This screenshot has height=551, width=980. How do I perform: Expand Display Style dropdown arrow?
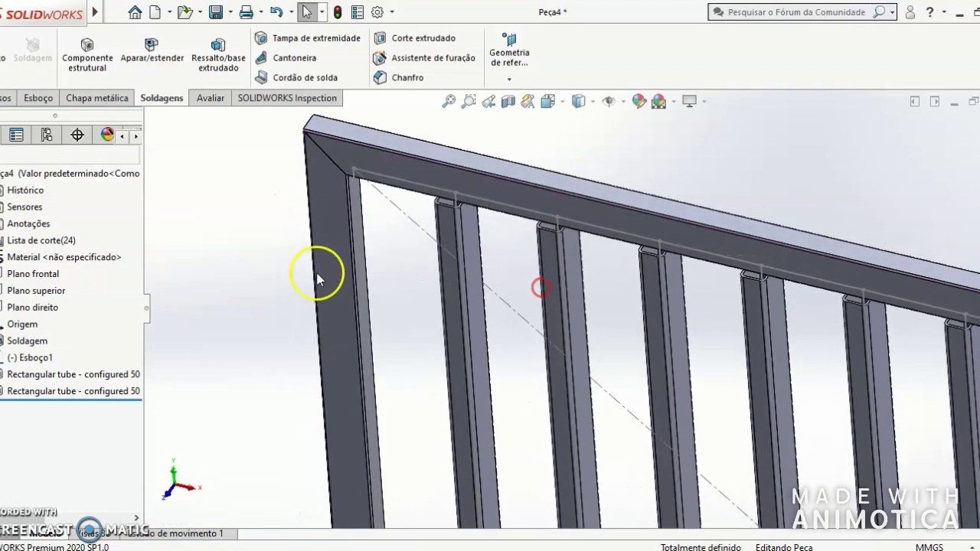pyautogui.click(x=594, y=101)
